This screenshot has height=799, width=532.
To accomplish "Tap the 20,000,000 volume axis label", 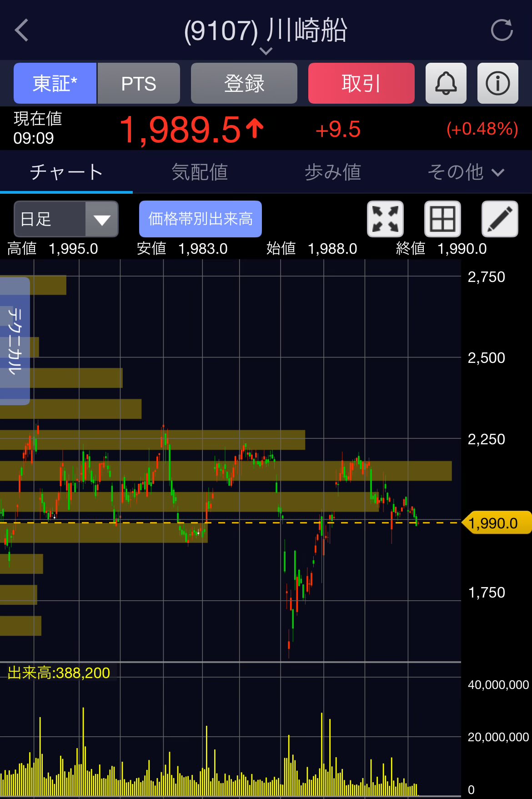I will 498,737.
